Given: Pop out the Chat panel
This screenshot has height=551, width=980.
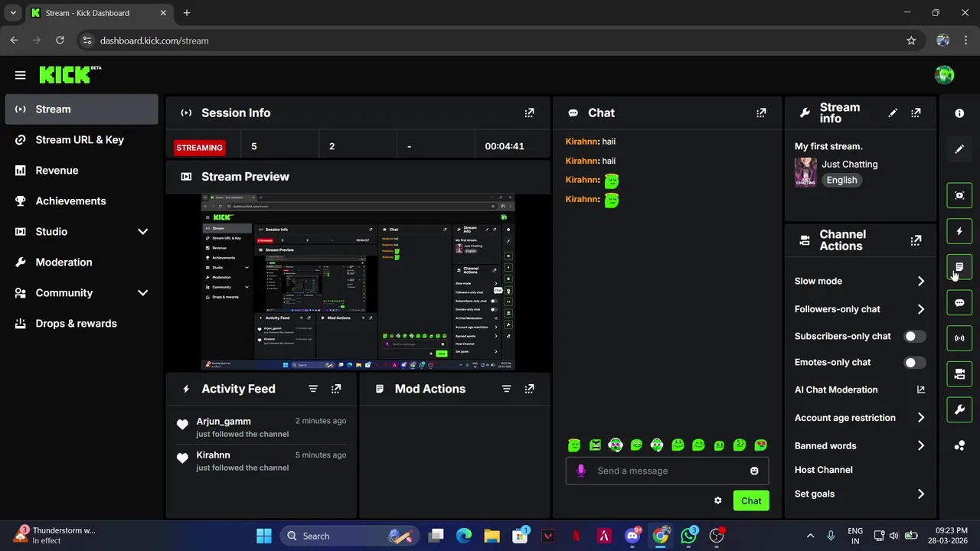Looking at the screenshot, I should pos(761,112).
